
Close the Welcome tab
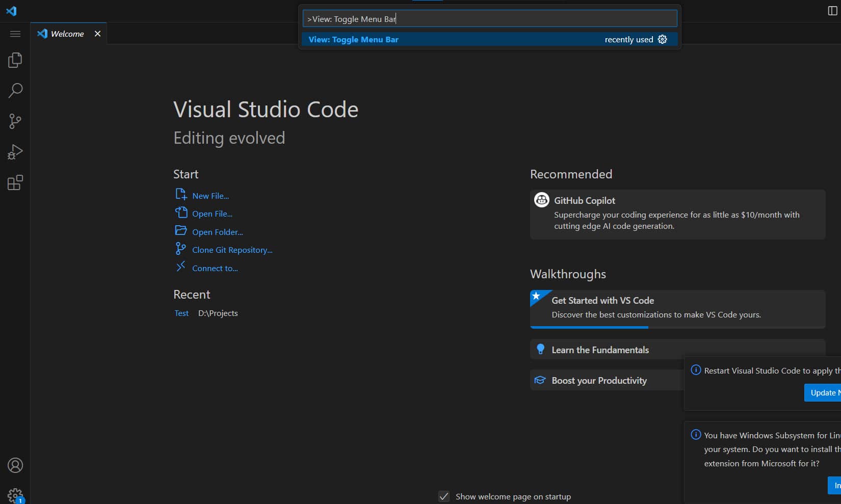coord(97,34)
